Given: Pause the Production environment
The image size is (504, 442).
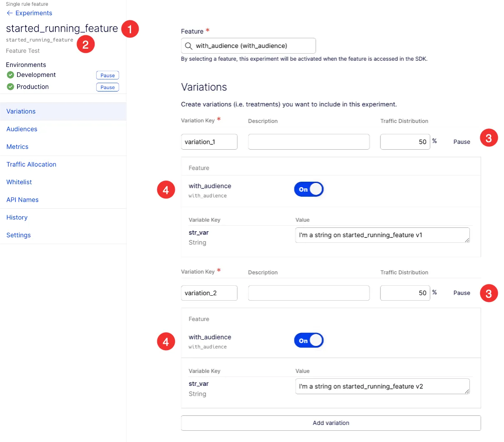Looking at the screenshot, I should pos(108,87).
